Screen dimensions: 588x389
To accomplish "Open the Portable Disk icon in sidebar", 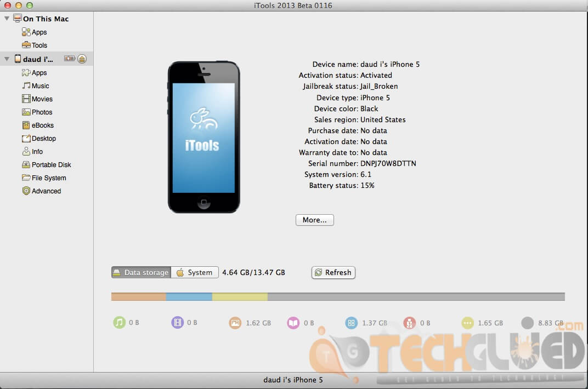I will coord(26,165).
